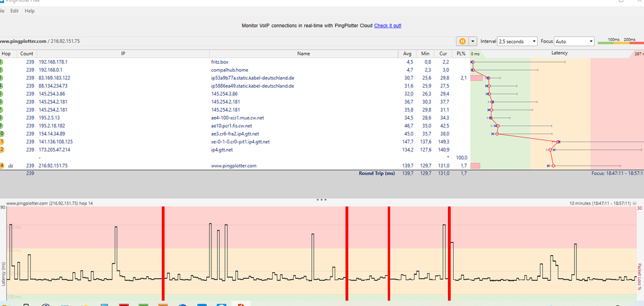Select IP 154.14.34.89
The width and height of the screenshot is (644, 306).
(x=52, y=134)
